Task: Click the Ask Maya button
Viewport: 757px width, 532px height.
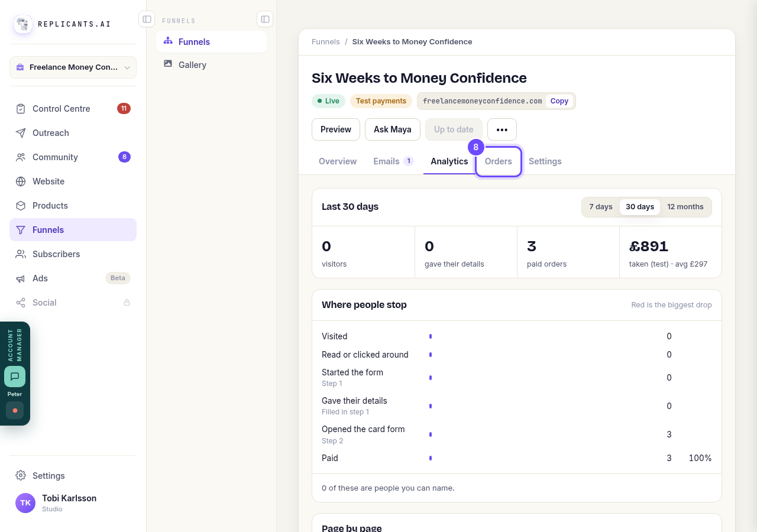Action: point(393,129)
